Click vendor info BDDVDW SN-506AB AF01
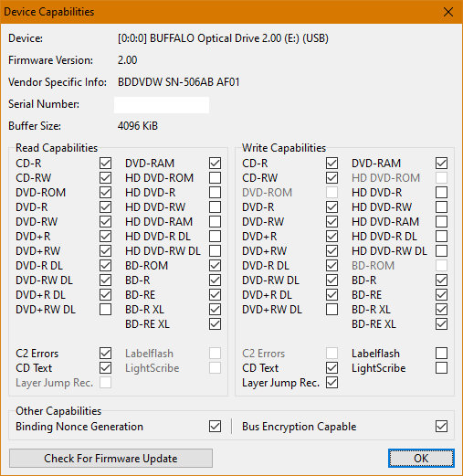Image resolution: width=463 pixels, height=476 pixels. [179, 82]
